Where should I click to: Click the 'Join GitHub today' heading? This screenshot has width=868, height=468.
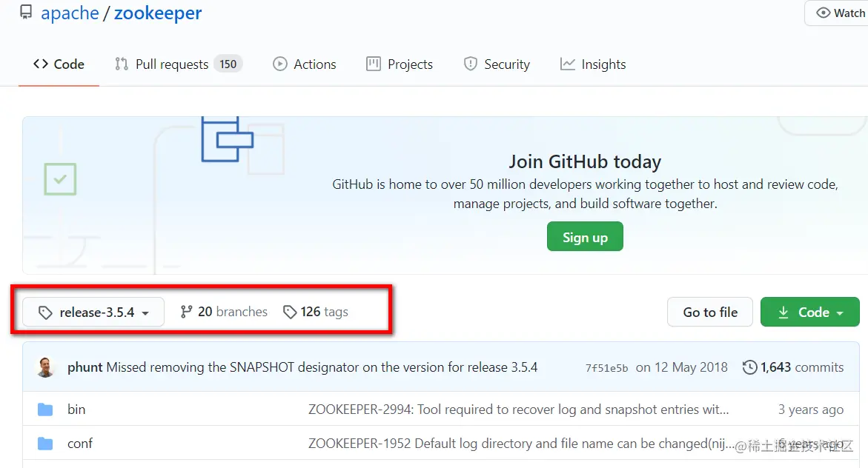585,161
